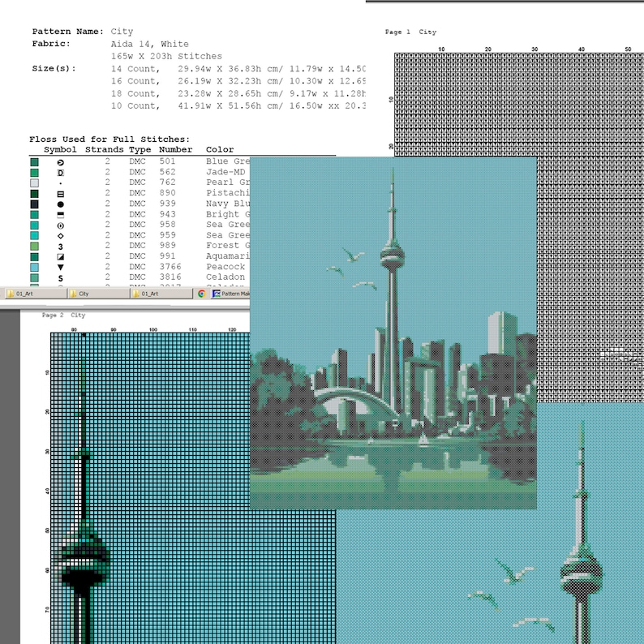Image resolution: width=644 pixels, height=644 pixels.
Task: Click the '10 Count,' size row
Action: point(238,105)
